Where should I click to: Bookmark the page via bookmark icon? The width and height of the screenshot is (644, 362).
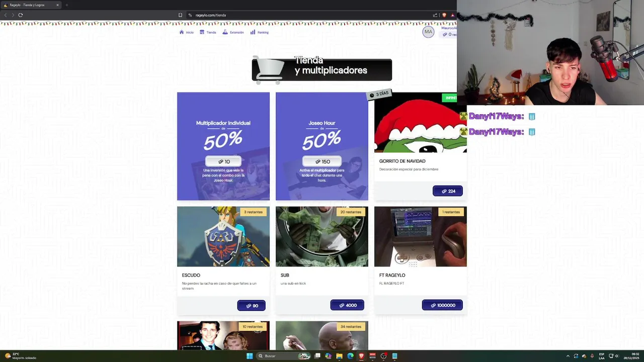click(x=180, y=15)
